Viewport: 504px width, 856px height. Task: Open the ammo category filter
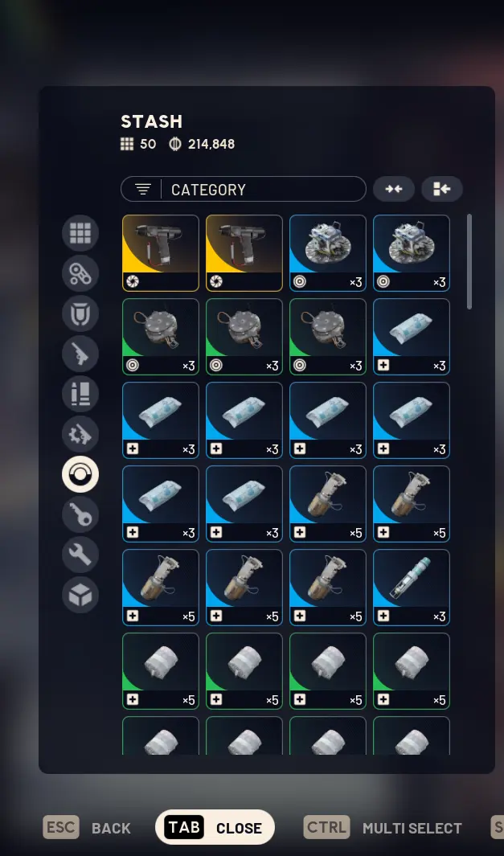pyautogui.click(x=80, y=394)
